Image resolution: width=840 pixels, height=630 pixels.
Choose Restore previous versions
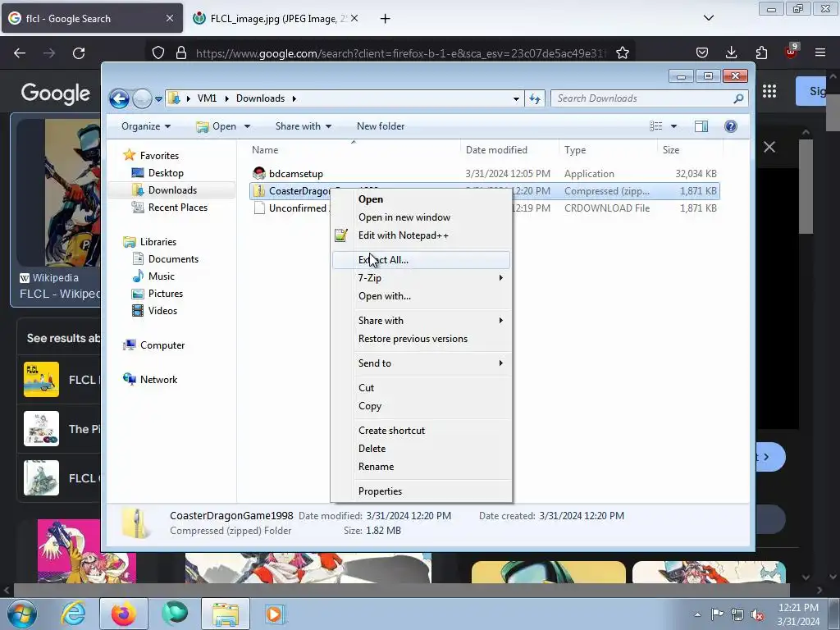coord(421,339)
